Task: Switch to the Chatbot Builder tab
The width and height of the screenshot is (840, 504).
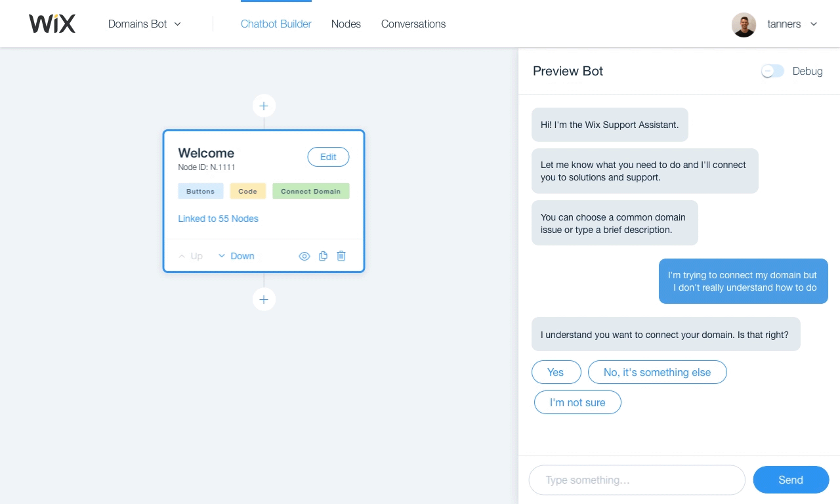Action: point(276,24)
